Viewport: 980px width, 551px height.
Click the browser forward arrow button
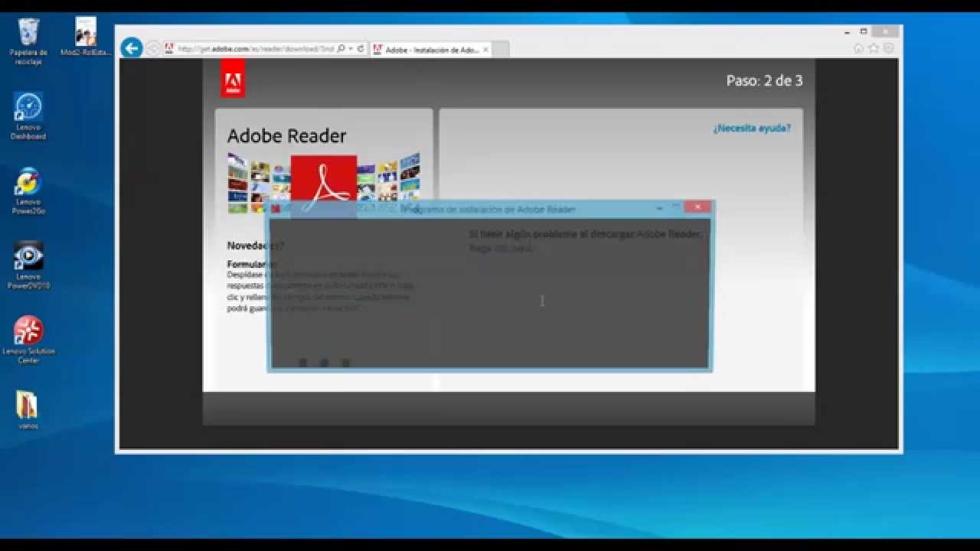(x=152, y=48)
